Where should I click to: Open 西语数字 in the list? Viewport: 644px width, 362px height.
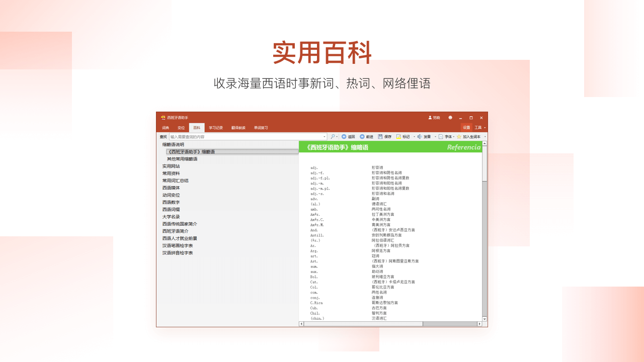click(x=171, y=203)
